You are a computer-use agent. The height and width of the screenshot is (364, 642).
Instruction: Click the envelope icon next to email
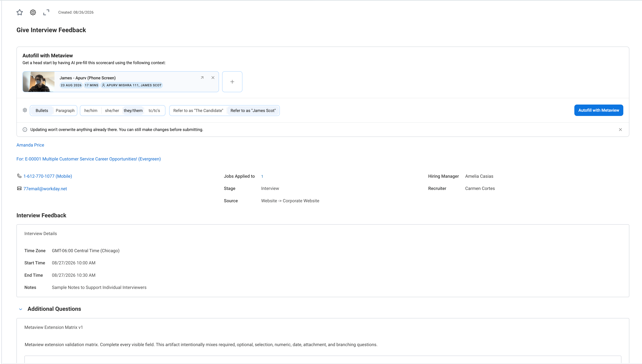19,188
